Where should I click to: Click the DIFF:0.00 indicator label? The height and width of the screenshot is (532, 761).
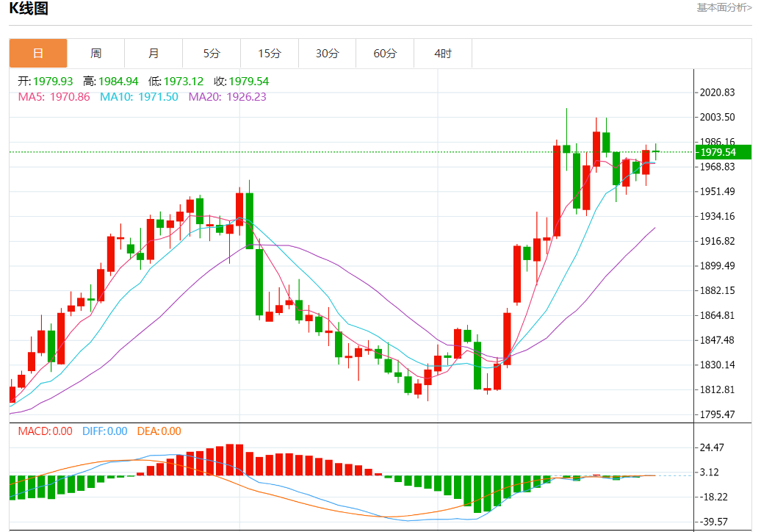coord(105,431)
